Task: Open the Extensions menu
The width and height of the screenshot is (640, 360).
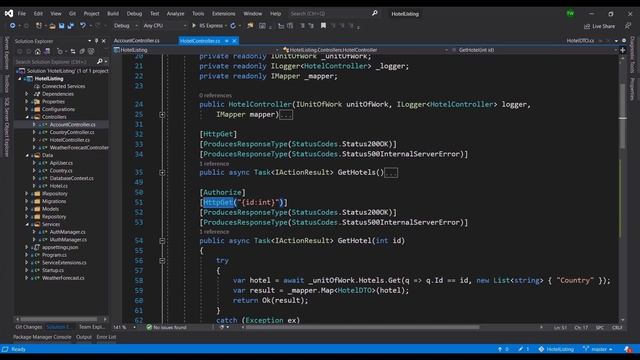Action: click(x=223, y=13)
